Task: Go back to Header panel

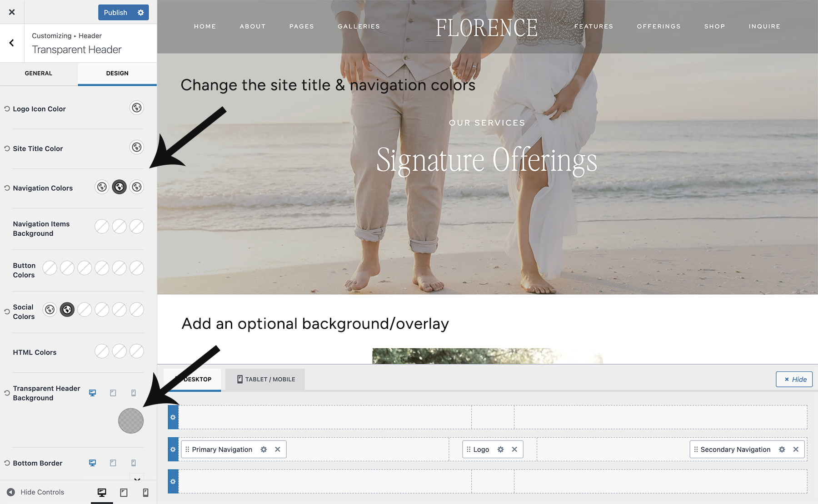Action: 12,43
